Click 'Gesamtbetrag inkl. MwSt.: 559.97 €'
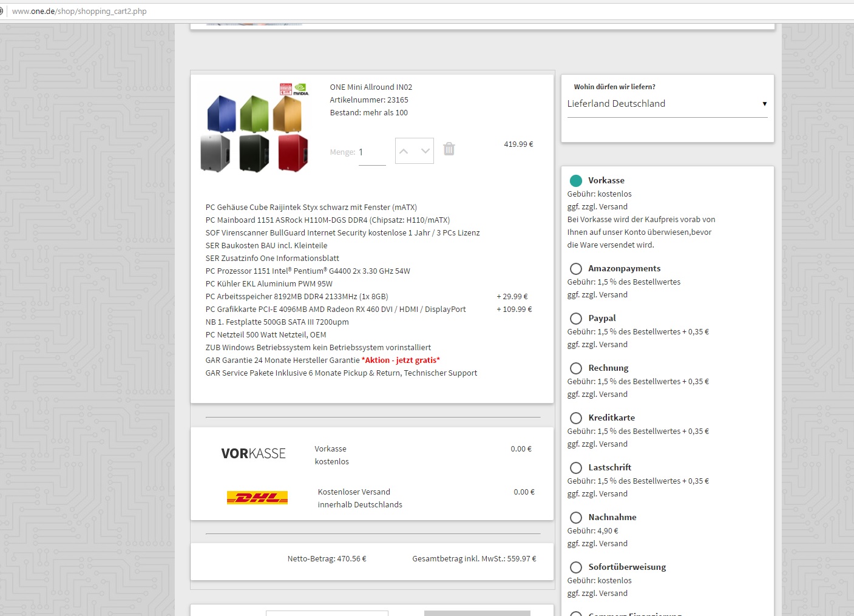854x616 pixels. point(474,559)
